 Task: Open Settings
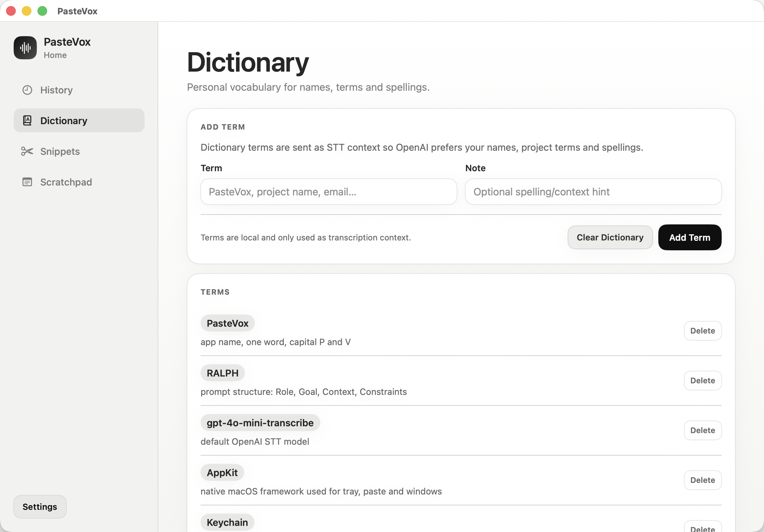click(40, 507)
